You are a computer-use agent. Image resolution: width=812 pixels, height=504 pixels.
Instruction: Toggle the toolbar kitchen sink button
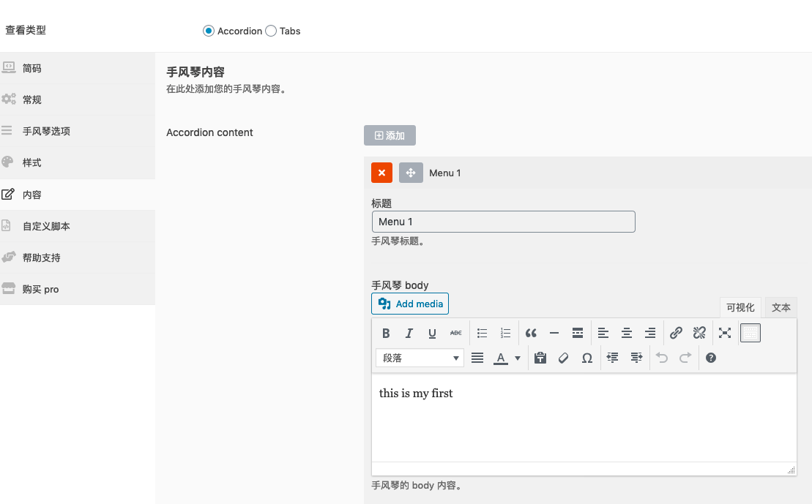pos(750,334)
